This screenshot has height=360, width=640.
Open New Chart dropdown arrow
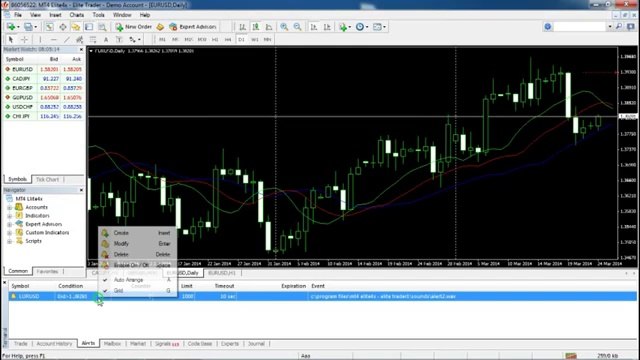coord(18,27)
